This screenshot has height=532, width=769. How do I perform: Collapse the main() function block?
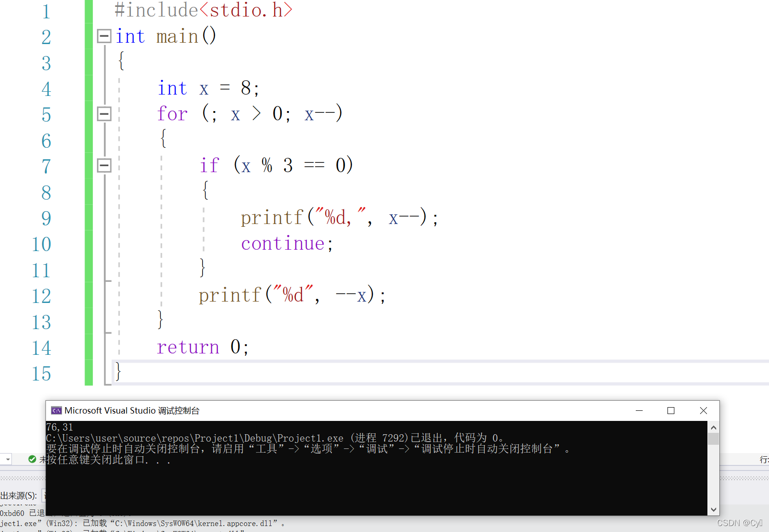pos(104,36)
